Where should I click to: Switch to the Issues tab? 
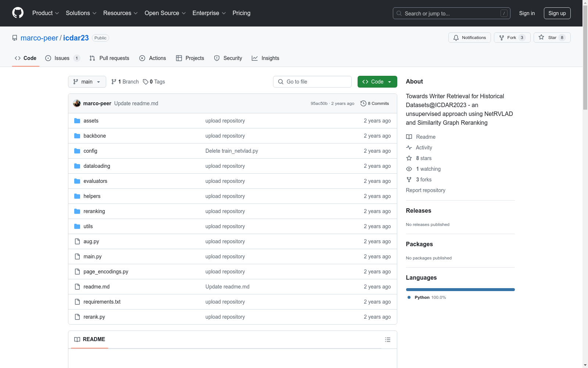62,58
